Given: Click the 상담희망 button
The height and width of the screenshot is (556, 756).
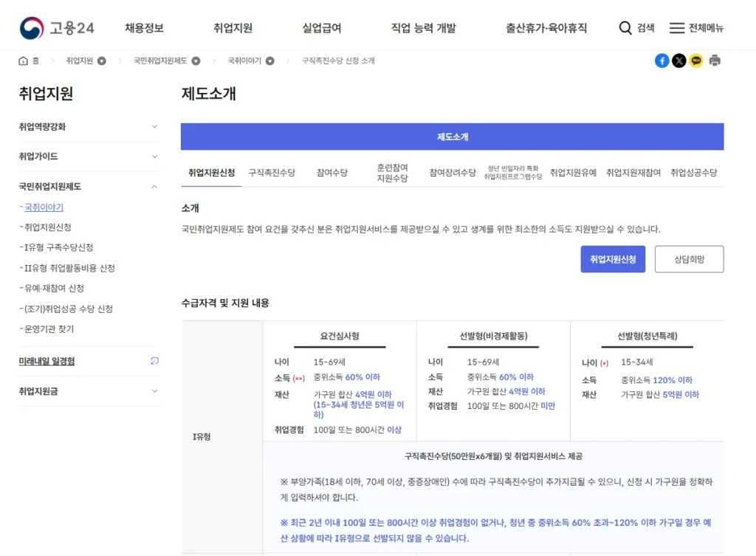Looking at the screenshot, I should click(x=689, y=259).
